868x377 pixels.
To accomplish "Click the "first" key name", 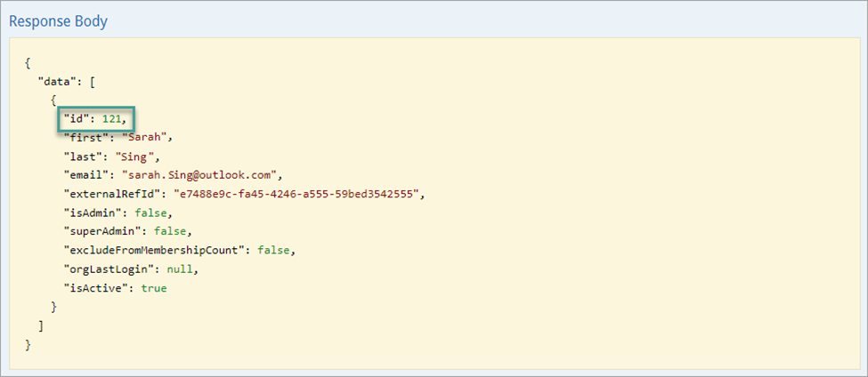I will (87, 137).
